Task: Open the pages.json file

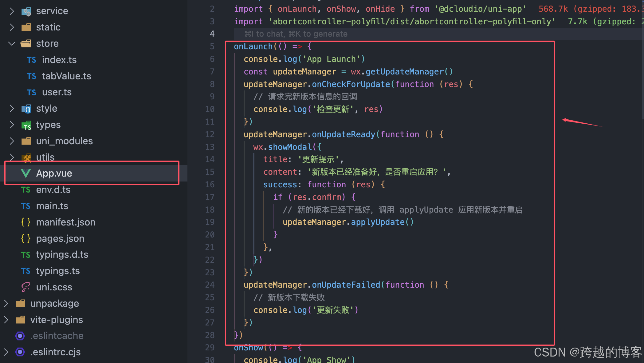Action: (60, 239)
